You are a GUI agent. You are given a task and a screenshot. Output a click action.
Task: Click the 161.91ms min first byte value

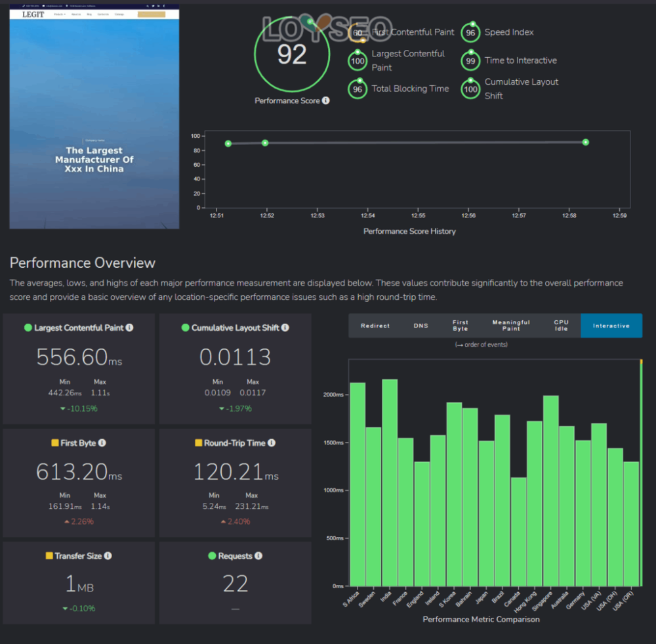(65, 506)
